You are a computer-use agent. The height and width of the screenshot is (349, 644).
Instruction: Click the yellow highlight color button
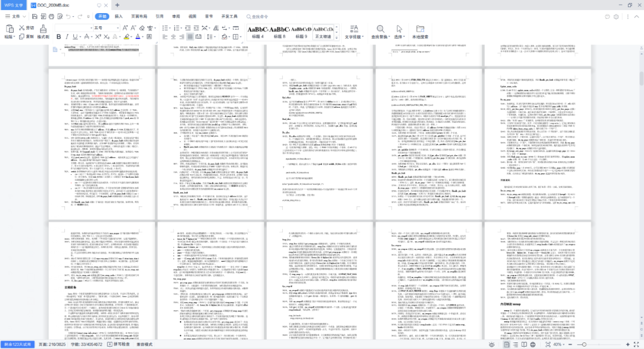pos(126,36)
